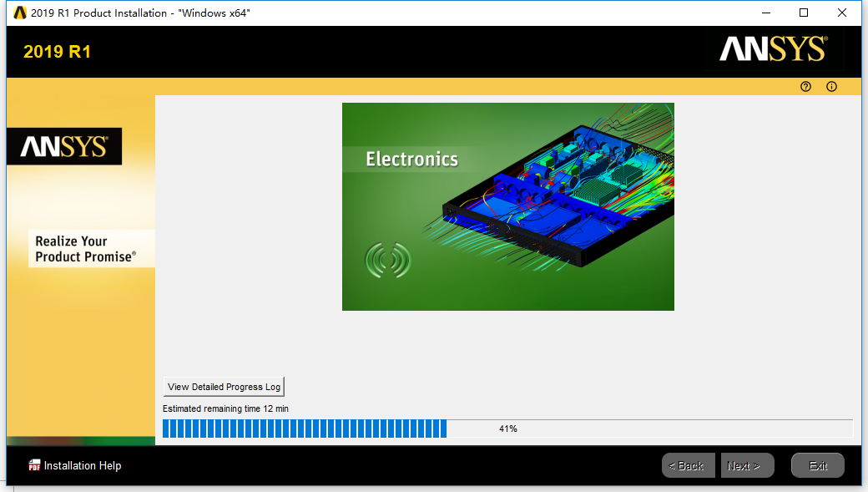The image size is (868, 492).
Task: Go to previous step with Back button
Action: click(x=688, y=465)
